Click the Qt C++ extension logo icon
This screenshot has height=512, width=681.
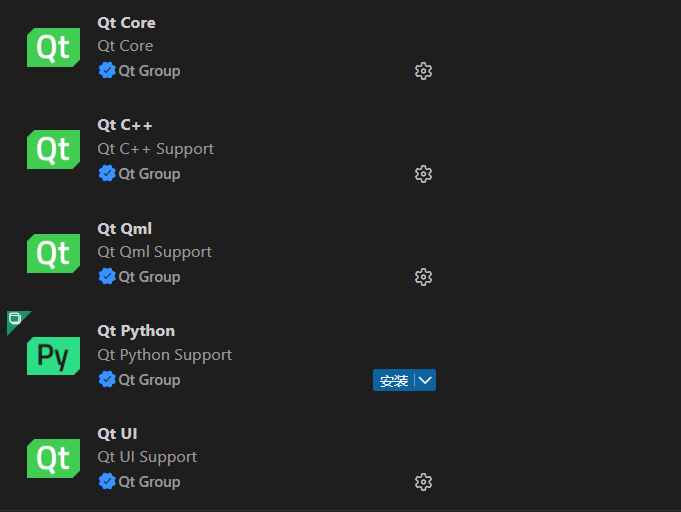[x=53, y=150]
